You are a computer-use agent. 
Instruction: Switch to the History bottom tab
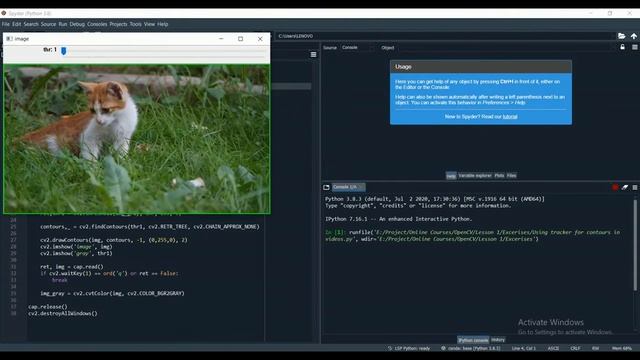coord(498,340)
